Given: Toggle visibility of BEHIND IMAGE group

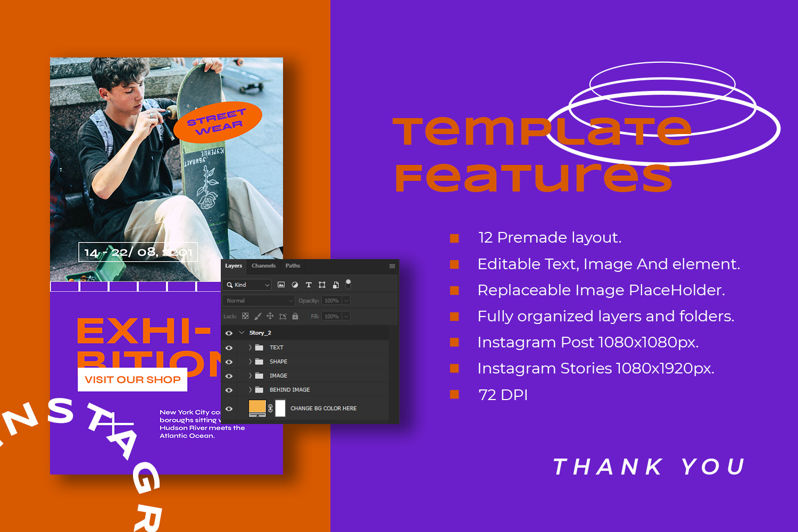Looking at the screenshot, I should click(229, 390).
